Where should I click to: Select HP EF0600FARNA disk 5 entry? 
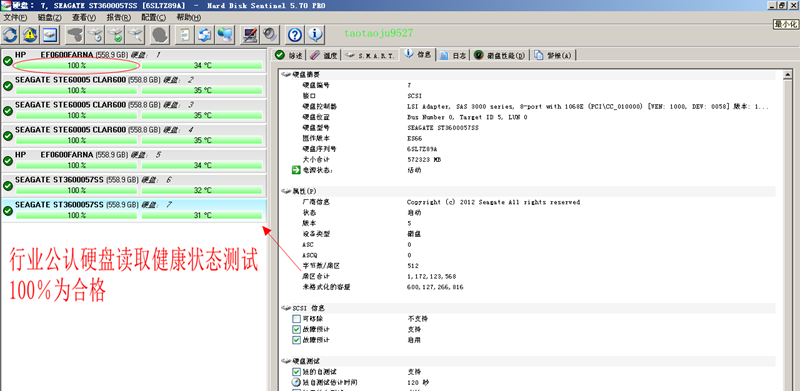[x=134, y=160]
